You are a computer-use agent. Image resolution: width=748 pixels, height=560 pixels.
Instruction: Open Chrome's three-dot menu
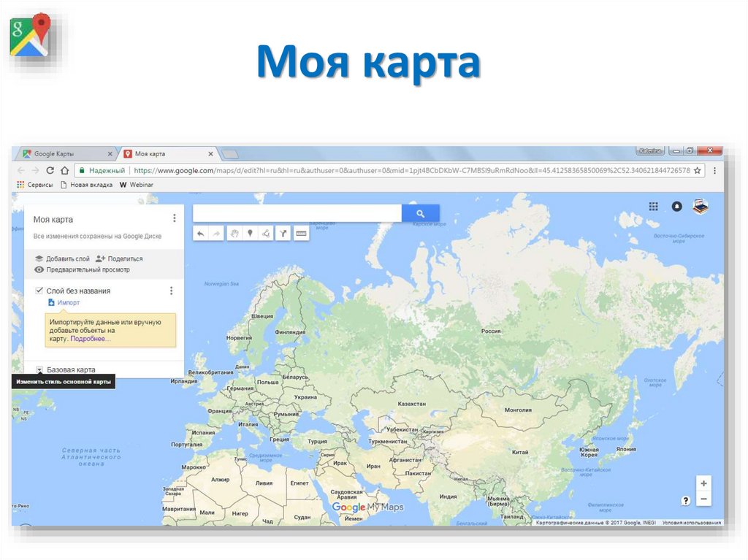pos(714,170)
